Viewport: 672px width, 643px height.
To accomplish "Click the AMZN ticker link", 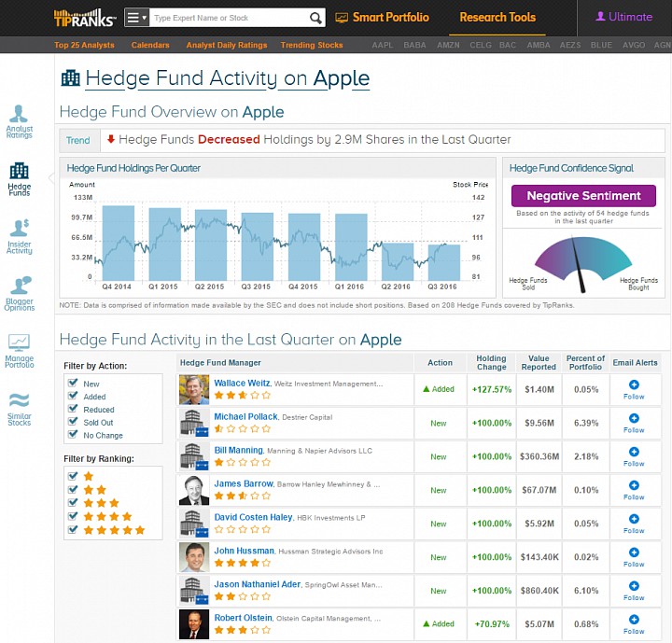I will (448, 45).
